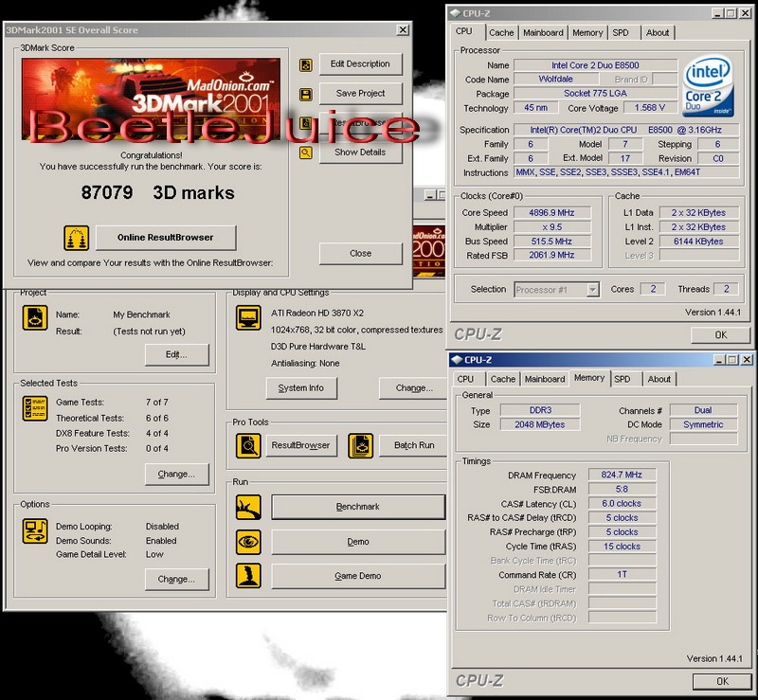
Task: Select Memory tab in bottom CPU-Z window
Action: pyautogui.click(x=589, y=378)
